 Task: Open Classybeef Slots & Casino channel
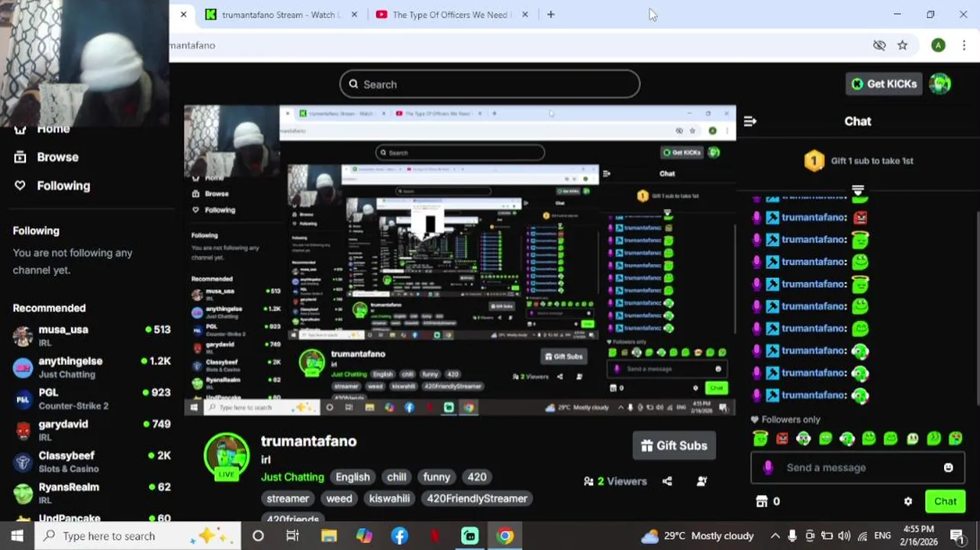coord(92,461)
